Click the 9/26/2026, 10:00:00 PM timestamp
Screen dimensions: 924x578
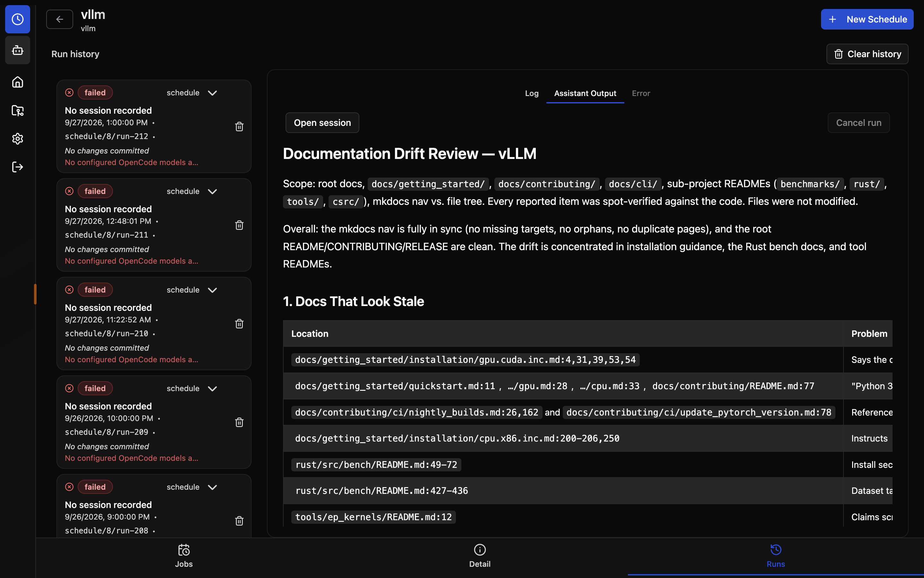tap(109, 418)
